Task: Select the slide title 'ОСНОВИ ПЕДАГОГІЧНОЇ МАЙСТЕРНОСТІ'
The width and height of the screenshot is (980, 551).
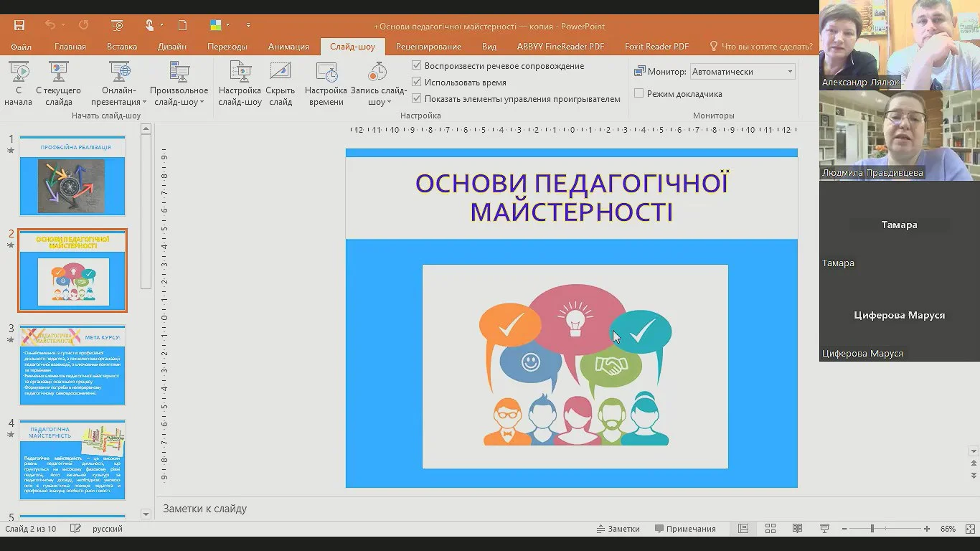Action: 572,197
